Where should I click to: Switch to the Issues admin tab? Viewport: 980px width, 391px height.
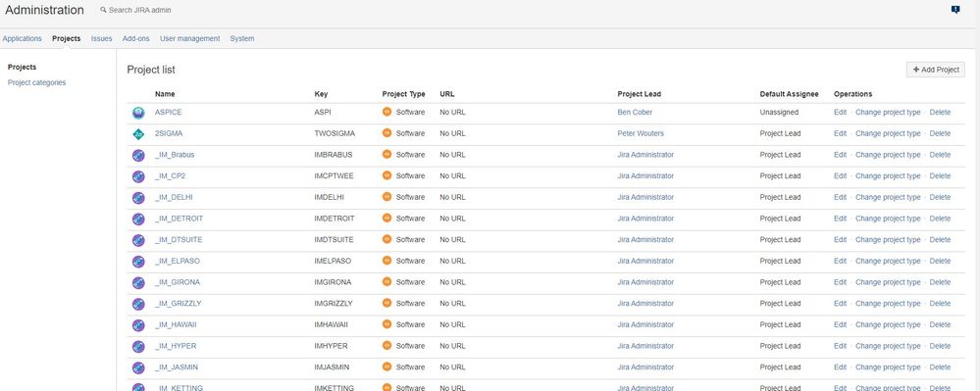[x=101, y=39]
